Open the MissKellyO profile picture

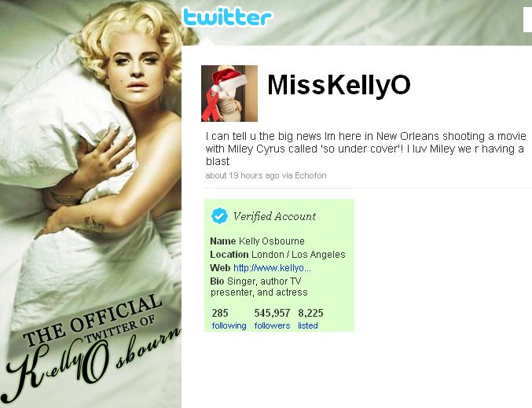229,94
